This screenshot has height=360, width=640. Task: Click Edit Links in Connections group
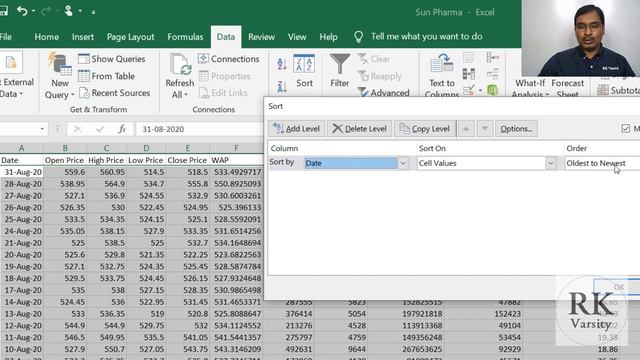223,93
